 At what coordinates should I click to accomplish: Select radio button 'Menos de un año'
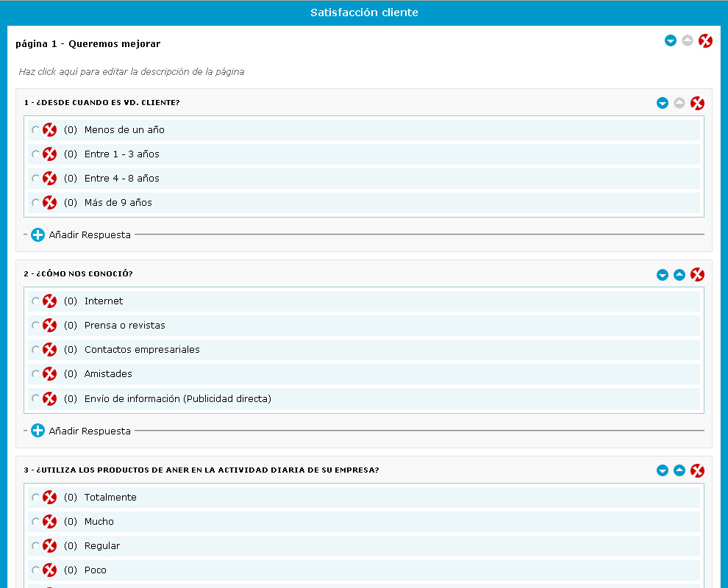(35, 130)
